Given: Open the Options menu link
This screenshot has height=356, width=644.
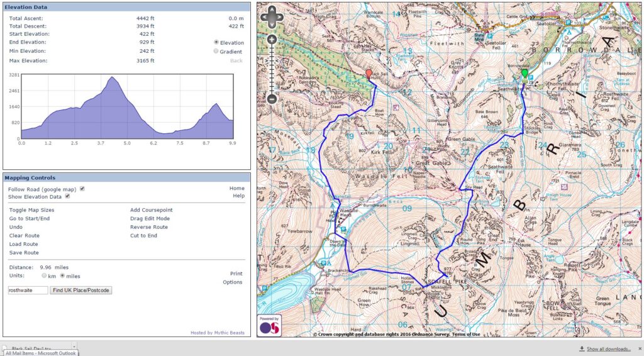Looking at the screenshot, I should click(x=232, y=282).
